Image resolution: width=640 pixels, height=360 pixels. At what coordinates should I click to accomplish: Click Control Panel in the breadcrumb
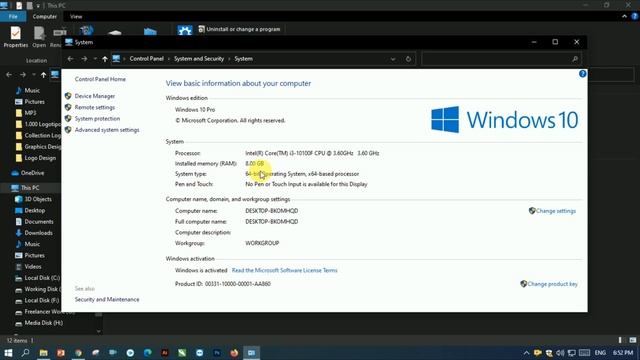coord(147,59)
